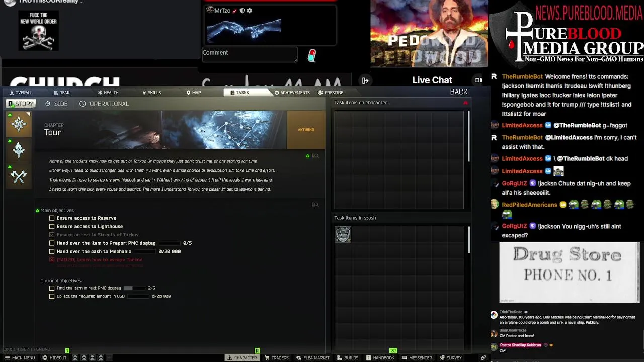The image size is (644, 362).
Task: Open the Overall tab
Action: (x=20, y=93)
